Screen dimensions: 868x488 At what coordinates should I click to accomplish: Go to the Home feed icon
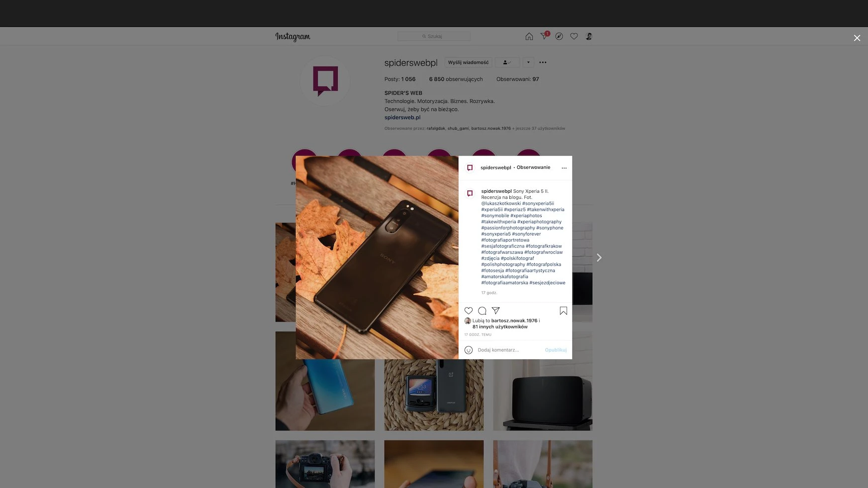[x=529, y=36]
